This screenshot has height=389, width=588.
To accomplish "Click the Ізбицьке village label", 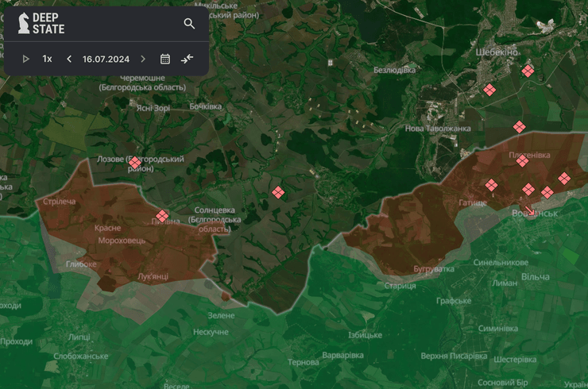I will (366, 335).
